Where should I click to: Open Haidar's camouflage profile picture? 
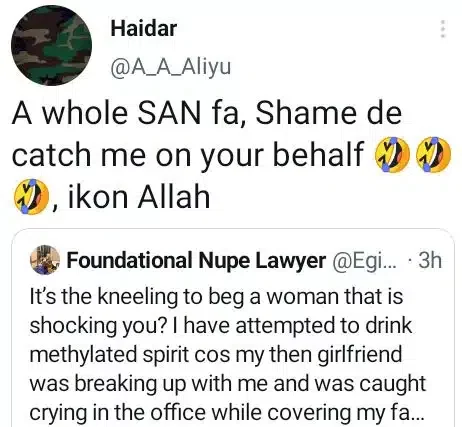[51, 46]
